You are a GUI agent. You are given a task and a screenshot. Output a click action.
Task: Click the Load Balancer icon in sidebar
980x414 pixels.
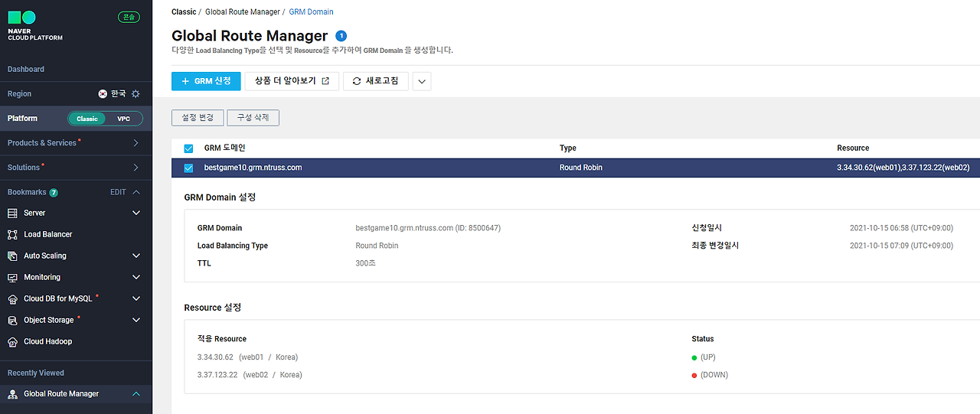click(x=12, y=234)
